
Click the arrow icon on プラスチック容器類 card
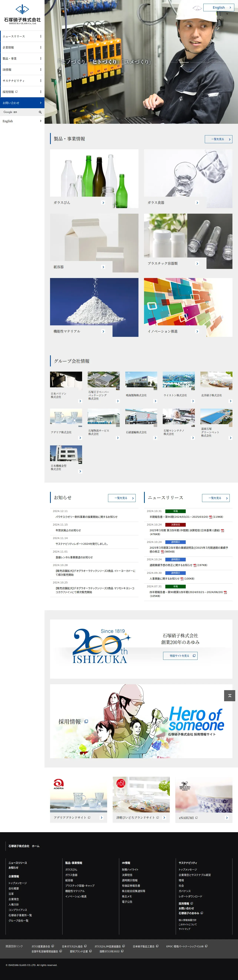197,263
